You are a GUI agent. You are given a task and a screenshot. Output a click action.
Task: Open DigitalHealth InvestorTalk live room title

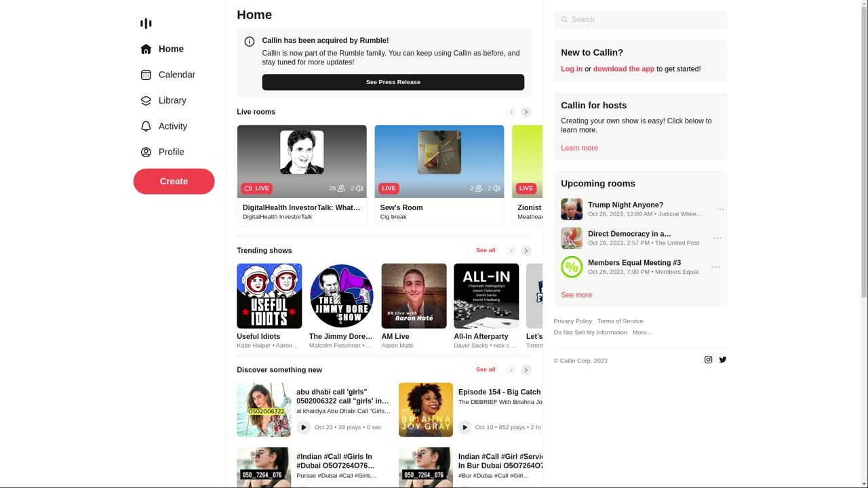(x=302, y=208)
